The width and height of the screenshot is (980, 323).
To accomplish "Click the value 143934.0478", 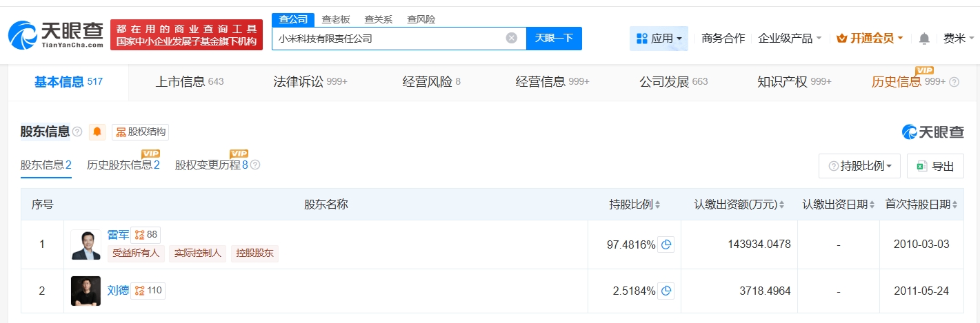I will tap(759, 244).
